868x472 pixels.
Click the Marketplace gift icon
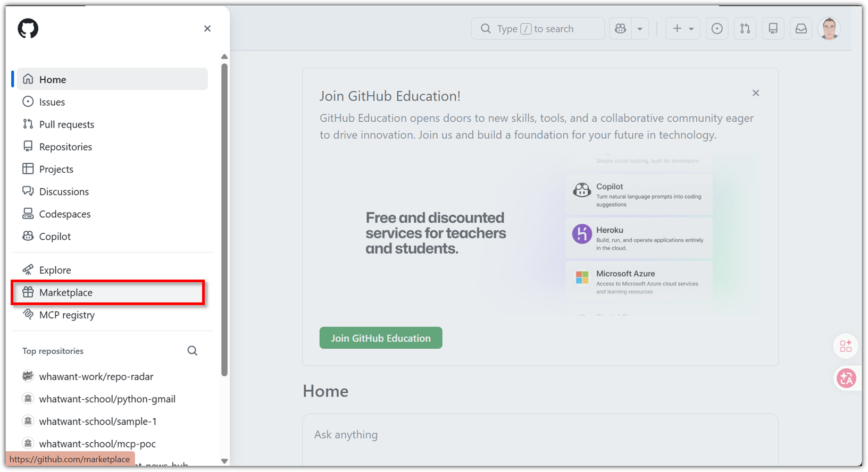tap(28, 292)
